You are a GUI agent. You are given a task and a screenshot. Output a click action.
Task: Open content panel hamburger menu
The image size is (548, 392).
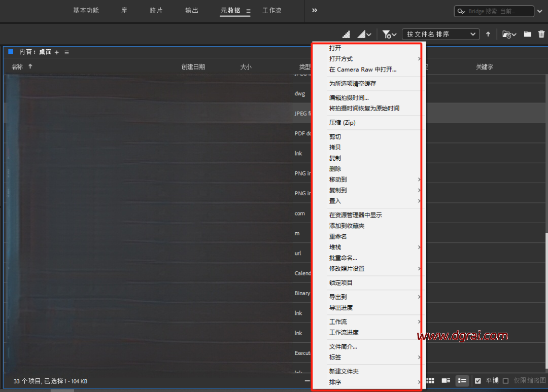(67, 52)
